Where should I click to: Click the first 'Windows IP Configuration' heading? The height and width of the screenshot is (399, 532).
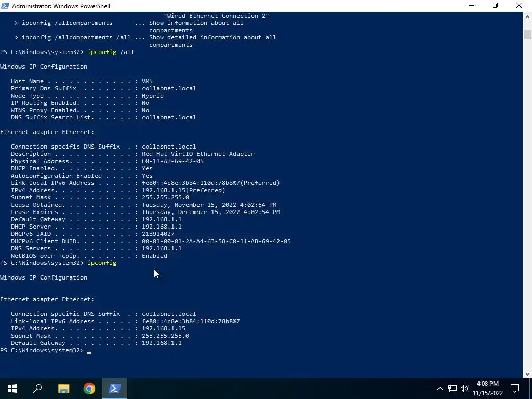tap(44, 66)
